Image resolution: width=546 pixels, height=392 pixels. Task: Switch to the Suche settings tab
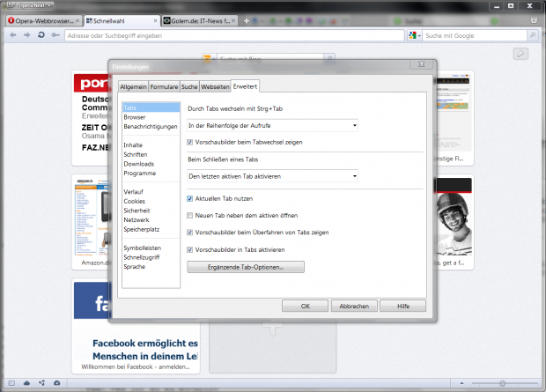[189, 86]
